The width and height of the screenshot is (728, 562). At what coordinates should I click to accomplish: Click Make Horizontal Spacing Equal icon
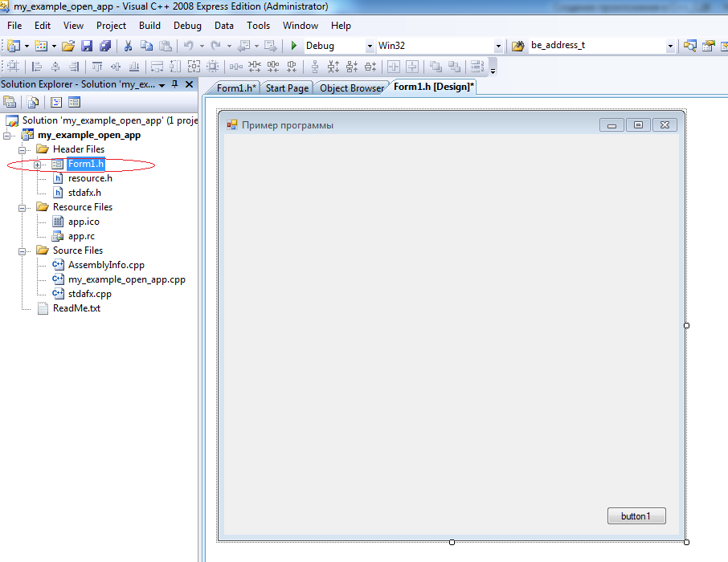coord(236,67)
